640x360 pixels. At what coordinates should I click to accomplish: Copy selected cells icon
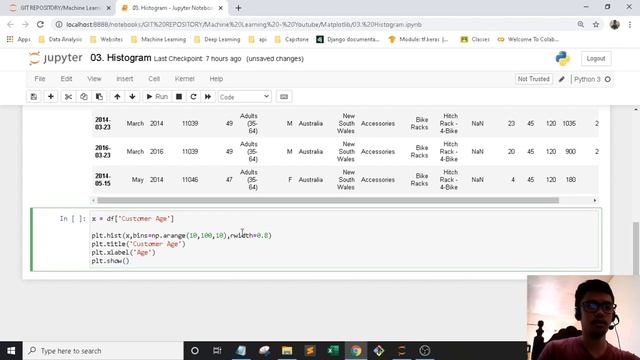coord(84,97)
